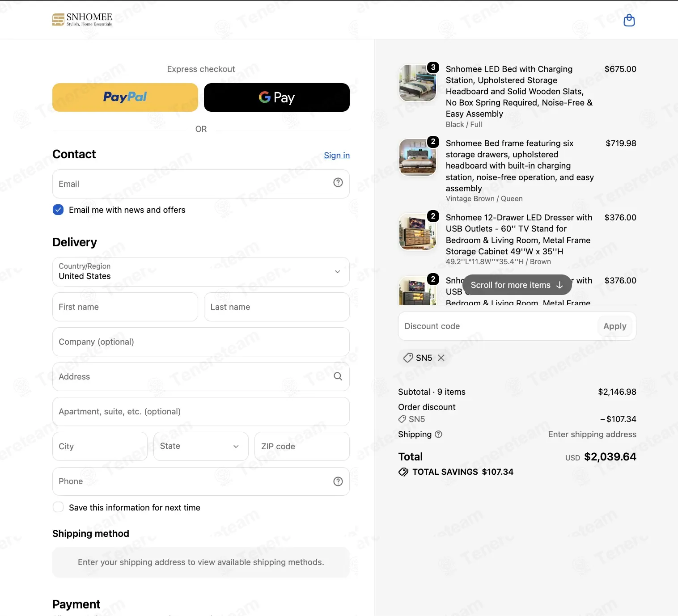This screenshot has height=616, width=678.
Task: Focus the Phone input field
Action: pos(201,481)
